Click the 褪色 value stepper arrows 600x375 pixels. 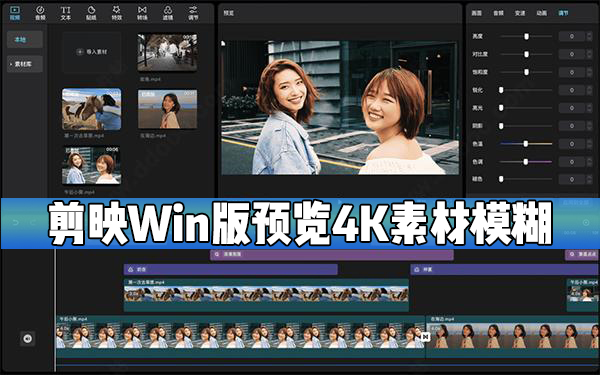[x=589, y=179]
